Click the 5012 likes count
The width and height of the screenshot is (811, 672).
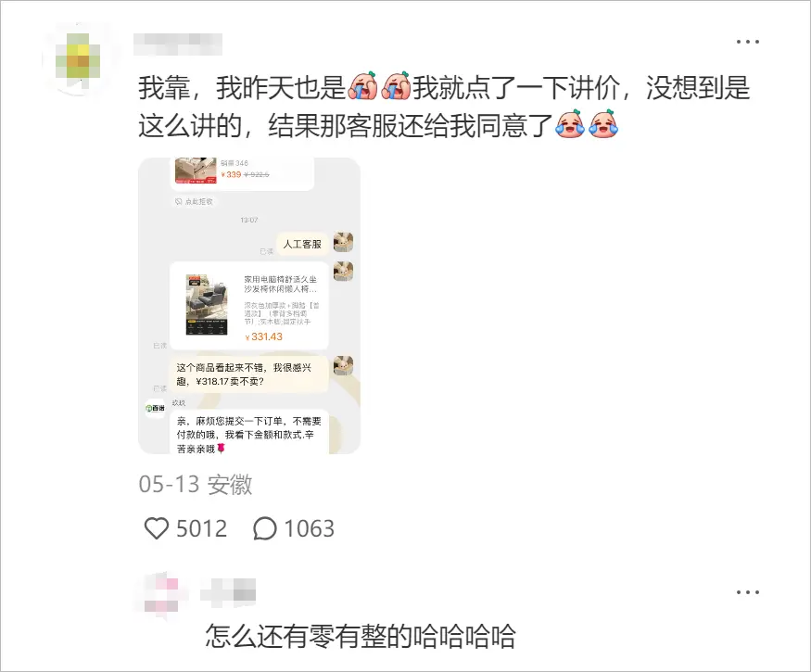coord(202,528)
